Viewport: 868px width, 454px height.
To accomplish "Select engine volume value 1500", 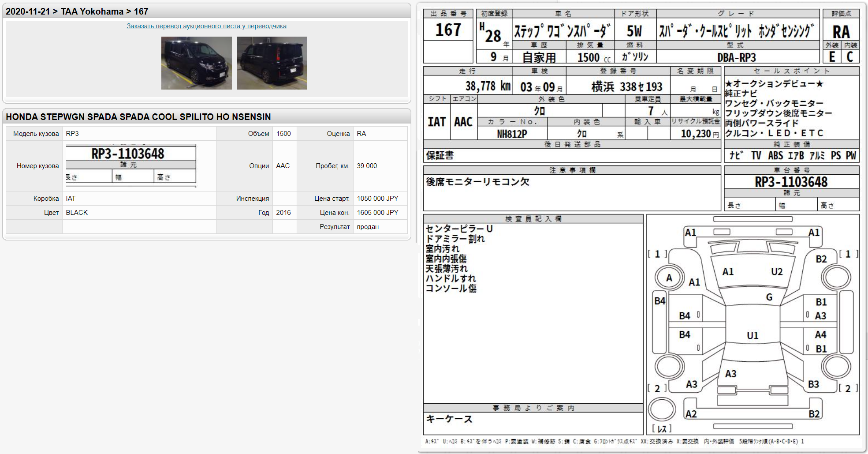I will click(283, 134).
